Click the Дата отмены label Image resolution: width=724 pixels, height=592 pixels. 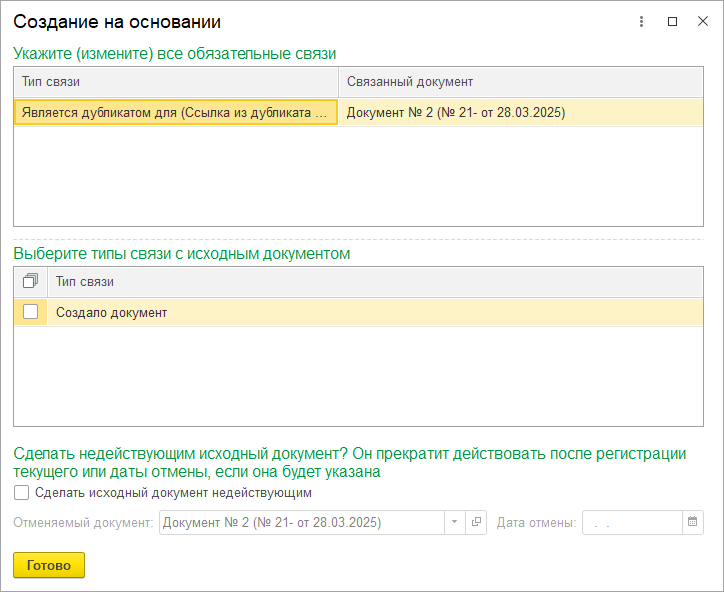click(x=536, y=522)
